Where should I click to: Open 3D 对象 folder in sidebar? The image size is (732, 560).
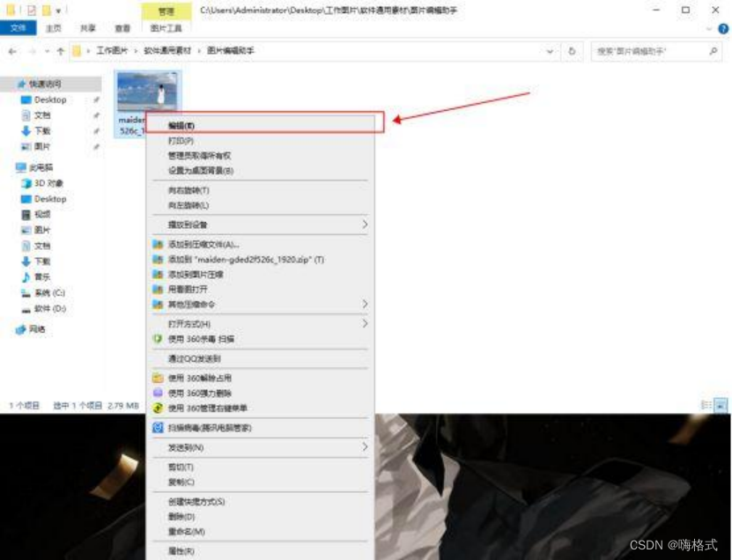click(48, 183)
